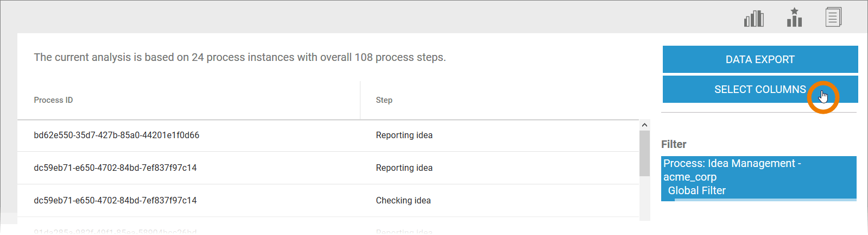The image size is (868, 235).
Task: Click the table scrollbar up arrow
Action: pos(644,125)
